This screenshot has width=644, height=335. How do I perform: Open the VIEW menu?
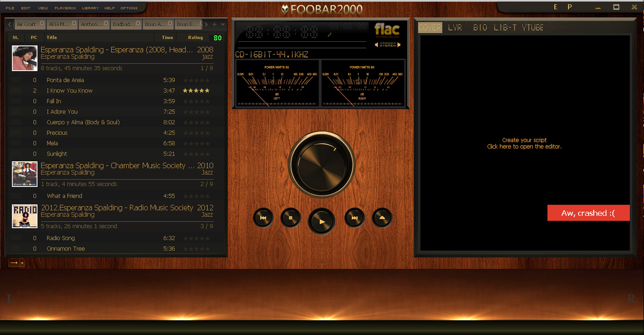point(43,8)
